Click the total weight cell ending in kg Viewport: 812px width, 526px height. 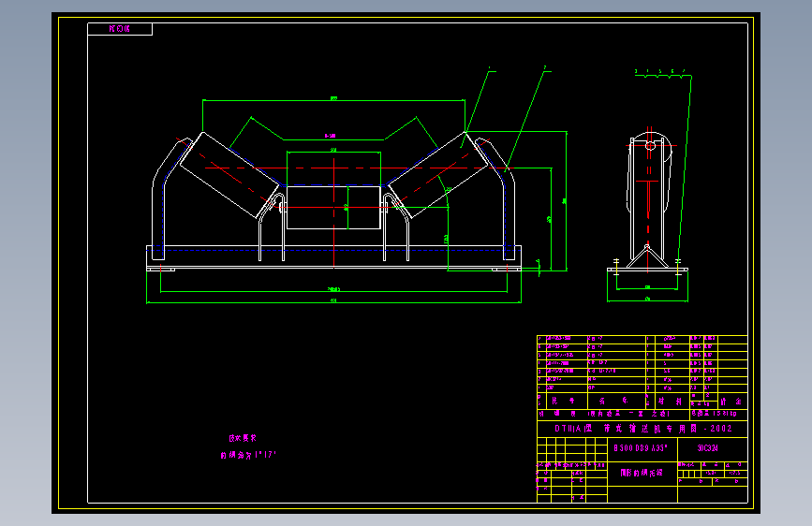tap(718, 414)
